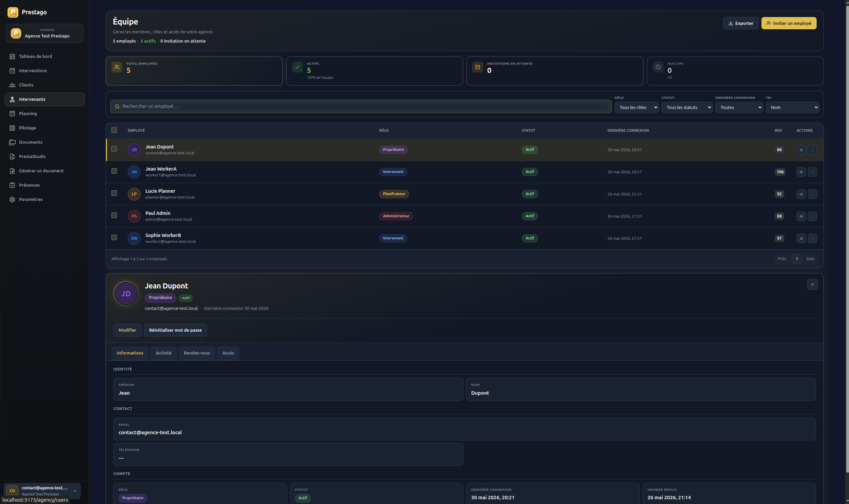Click the Suiv. pagination button
849x504 pixels.
click(x=811, y=259)
